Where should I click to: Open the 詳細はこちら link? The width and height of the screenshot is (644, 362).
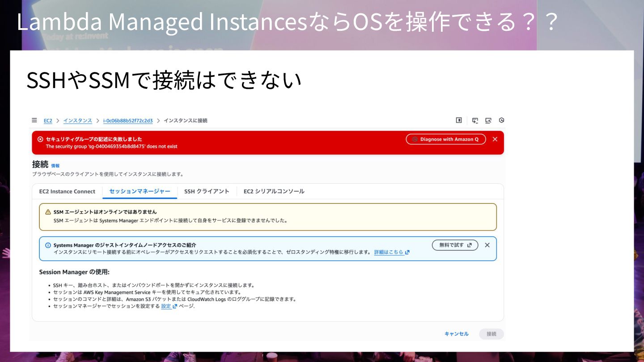392,252
